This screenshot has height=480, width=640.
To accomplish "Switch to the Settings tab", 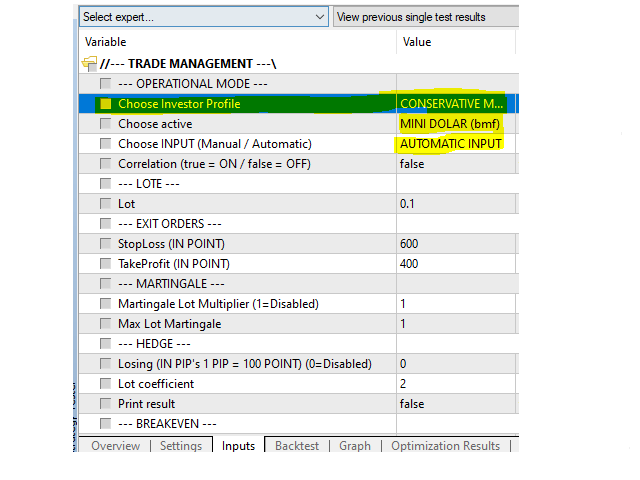I will (181, 446).
